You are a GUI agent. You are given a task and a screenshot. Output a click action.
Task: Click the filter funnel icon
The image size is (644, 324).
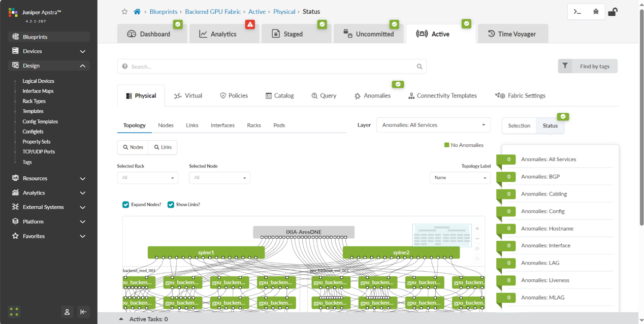point(565,66)
